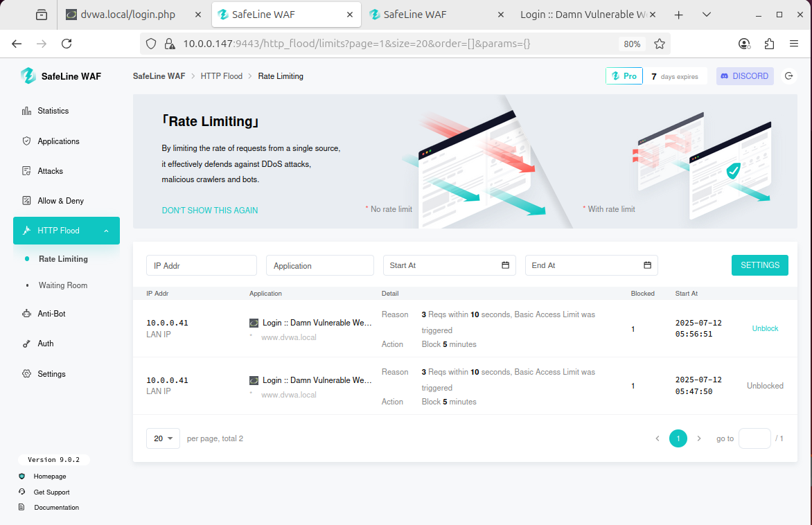Select page 1 pagination button
Screen dimensions: 812x525
coord(678,438)
